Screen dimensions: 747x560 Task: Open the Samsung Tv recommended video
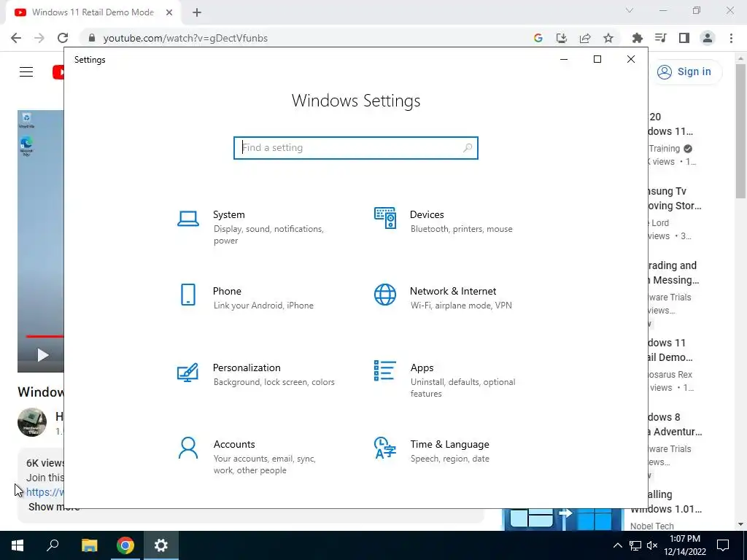[x=675, y=198]
